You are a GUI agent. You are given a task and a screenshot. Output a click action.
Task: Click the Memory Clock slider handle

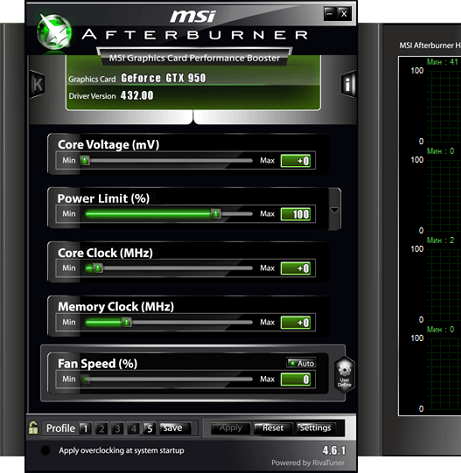[127, 322]
